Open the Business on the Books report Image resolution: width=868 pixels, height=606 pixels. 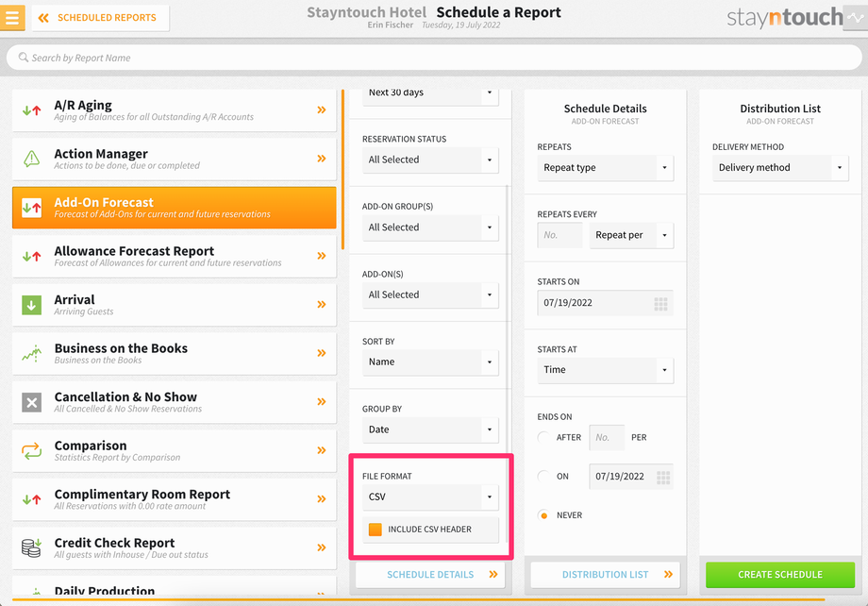[x=174, y=353]
